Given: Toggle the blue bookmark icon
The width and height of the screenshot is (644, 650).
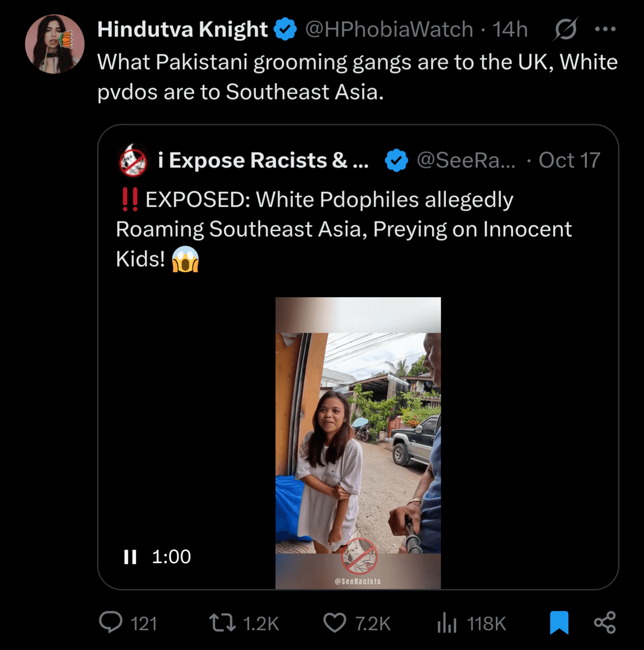Looking at the screenshot, I should [x=559, y=623].
